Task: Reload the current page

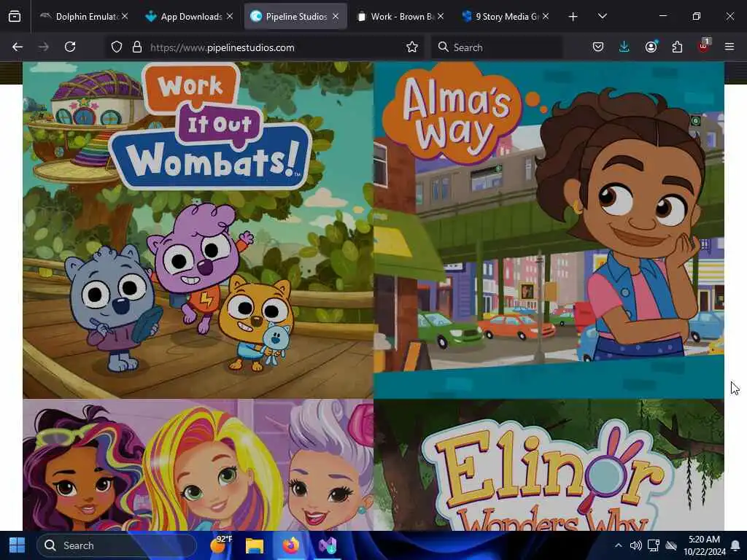Action: click(x=70, y=47)
